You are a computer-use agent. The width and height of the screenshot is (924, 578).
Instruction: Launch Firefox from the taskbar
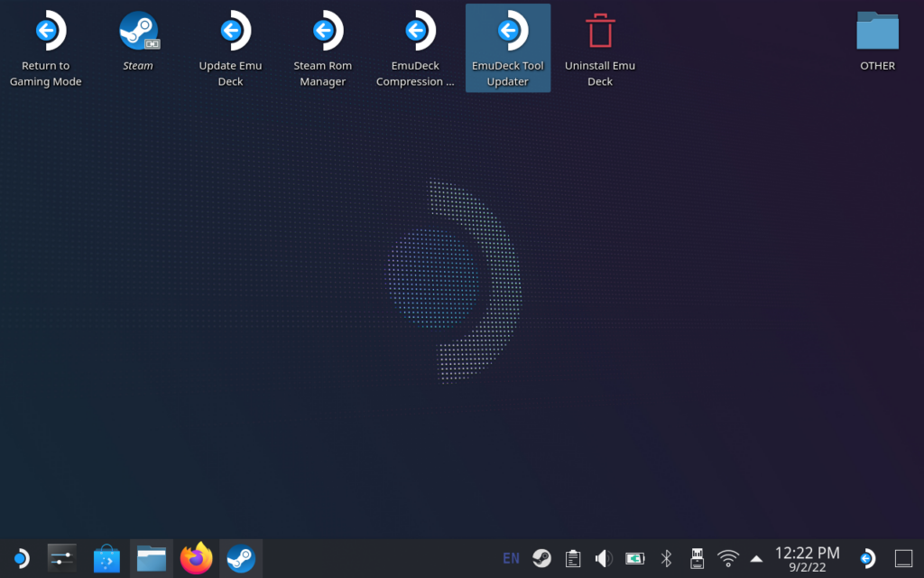pyautogui.click(x=196, y=558)
